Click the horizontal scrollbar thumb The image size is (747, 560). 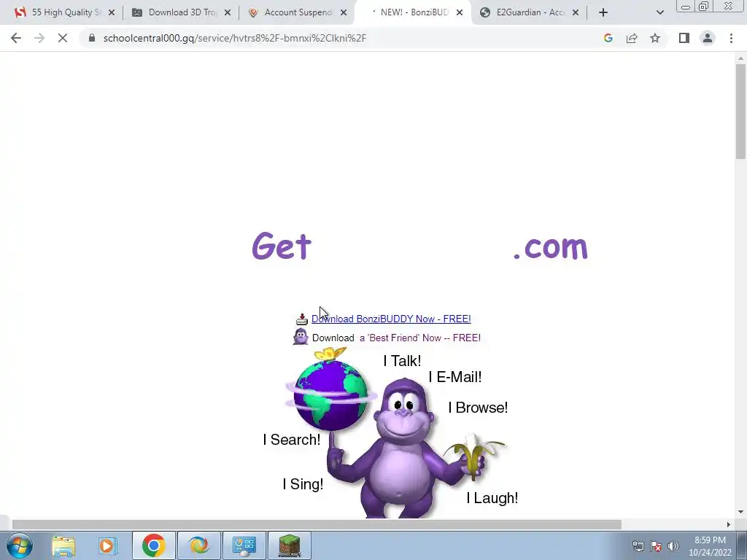coord(317,524)
